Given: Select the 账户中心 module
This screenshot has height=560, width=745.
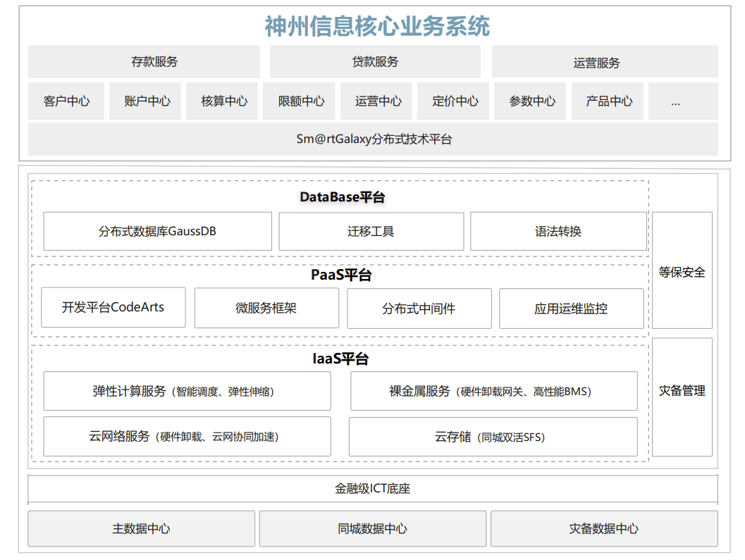Looking at the screenshot, I should point(144,101).
